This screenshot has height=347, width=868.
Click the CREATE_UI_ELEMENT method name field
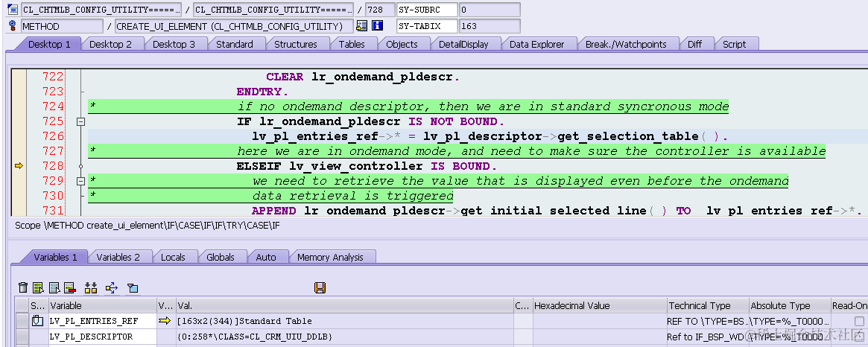pyautogui.click(x=234, y=26)
